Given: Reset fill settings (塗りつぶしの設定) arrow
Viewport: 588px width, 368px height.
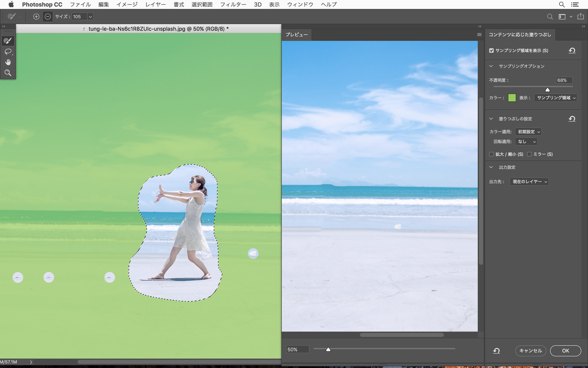Looking at the screenshot, I should click(572, 119).
